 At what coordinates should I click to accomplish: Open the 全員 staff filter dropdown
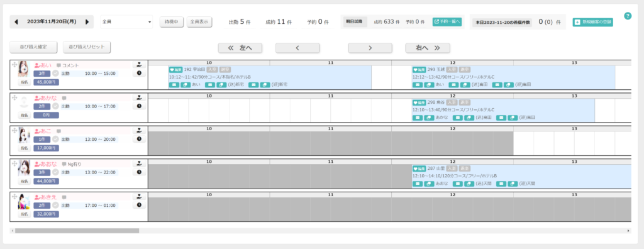click(126, 22)
